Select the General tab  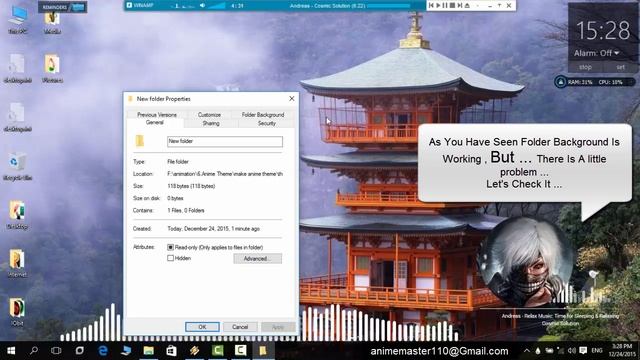[155, 122]
